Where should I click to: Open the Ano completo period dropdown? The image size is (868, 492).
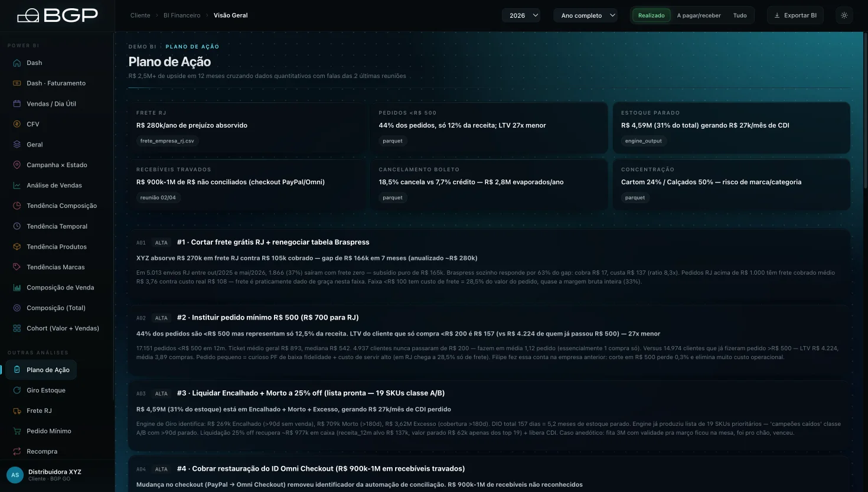point(585,15)
